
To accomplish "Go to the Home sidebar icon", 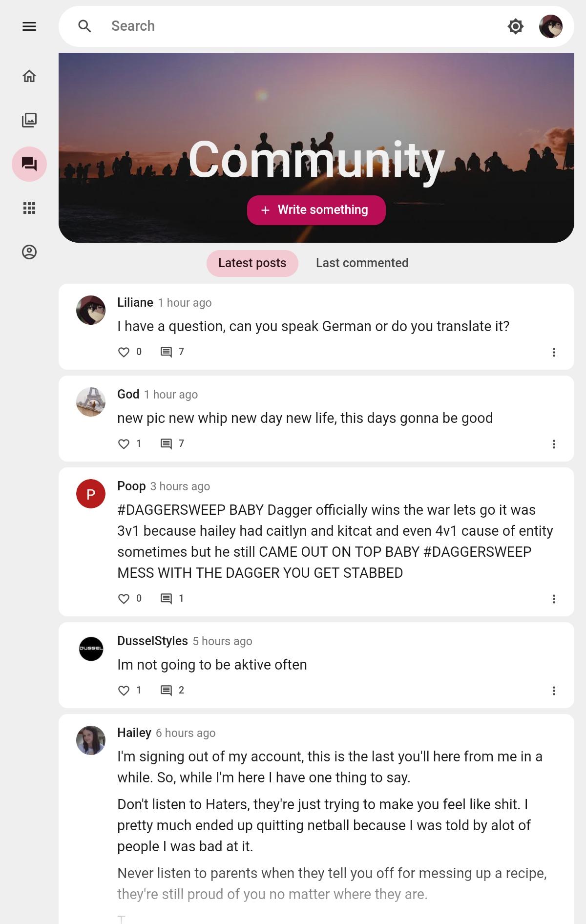I will tap(29, 76).
